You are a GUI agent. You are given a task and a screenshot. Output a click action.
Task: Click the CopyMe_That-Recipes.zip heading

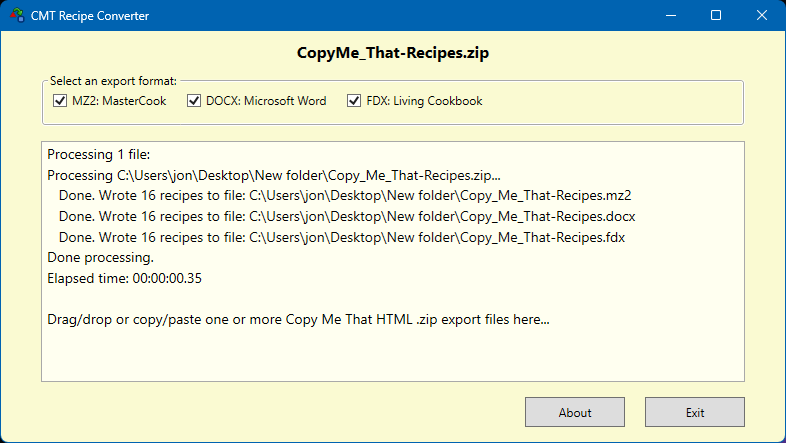point(393,53)
